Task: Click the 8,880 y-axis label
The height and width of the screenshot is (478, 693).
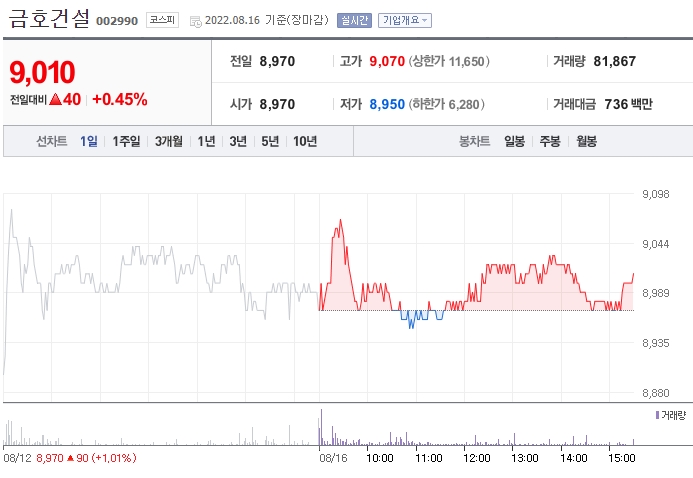Action: coord(656,393)
